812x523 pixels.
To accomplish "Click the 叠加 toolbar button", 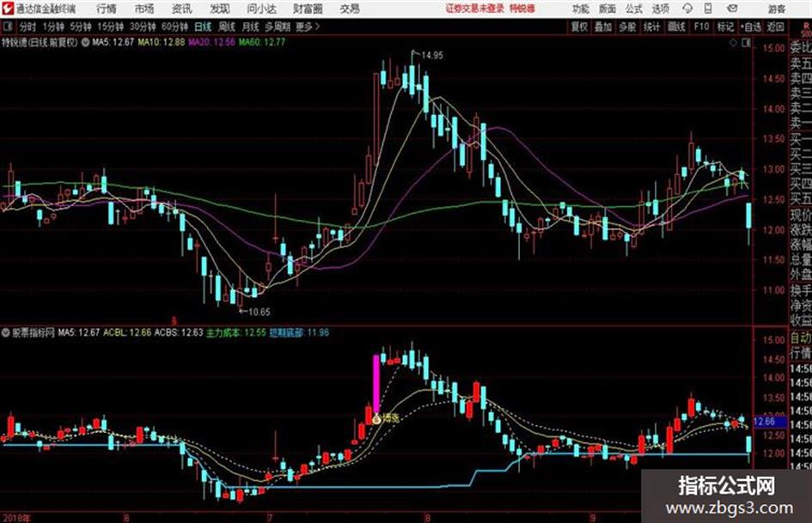I will click(603, 27).
